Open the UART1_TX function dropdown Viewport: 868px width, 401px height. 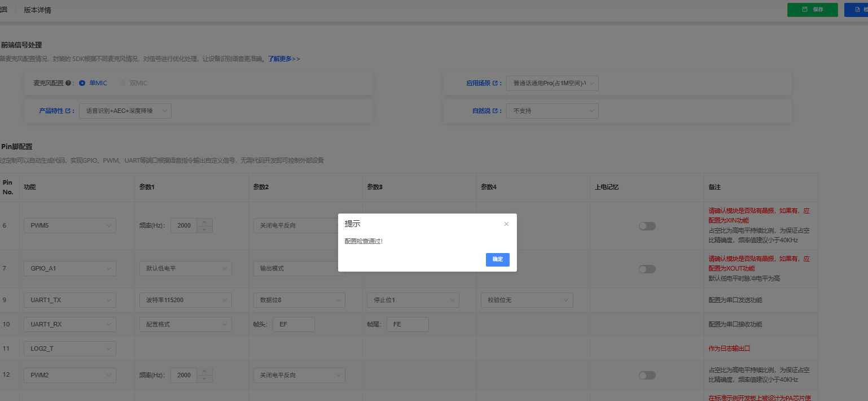(69, 300)
